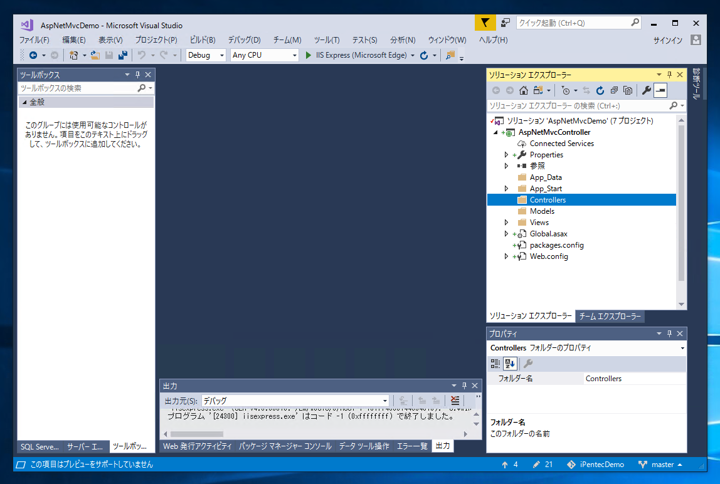Expand the Properties node in solution tree

click(506, 155)
